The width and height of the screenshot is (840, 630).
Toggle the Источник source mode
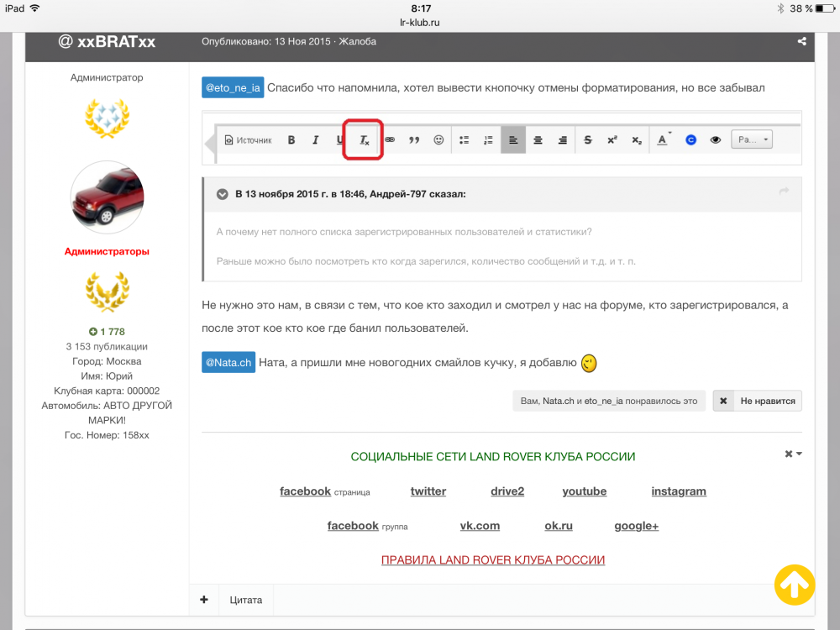[x=248, y=140]
